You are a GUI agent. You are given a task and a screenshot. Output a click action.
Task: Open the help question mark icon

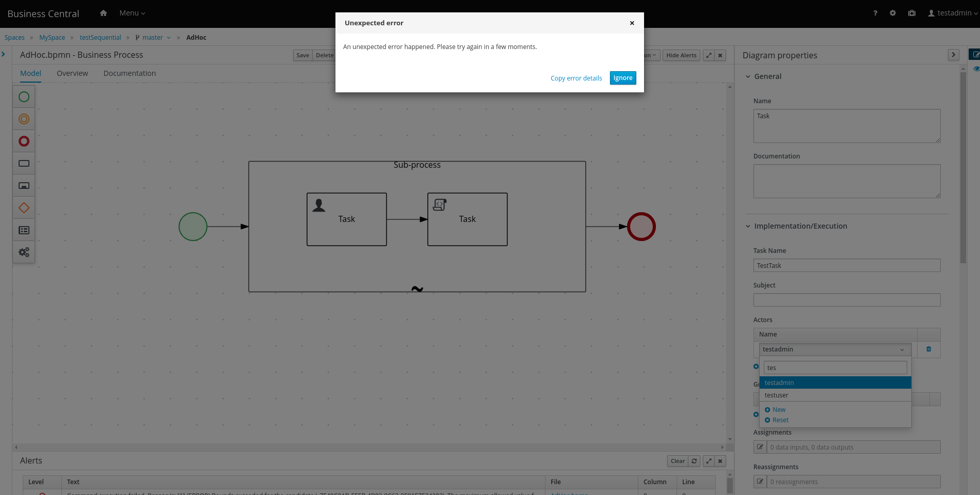tap(875, 13)
